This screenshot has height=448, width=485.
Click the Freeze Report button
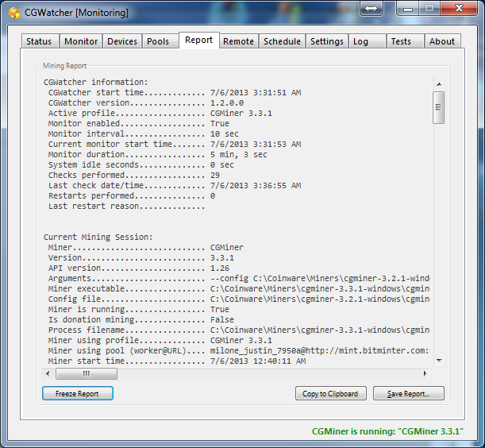pyautogui.click(x=77, y=393)
